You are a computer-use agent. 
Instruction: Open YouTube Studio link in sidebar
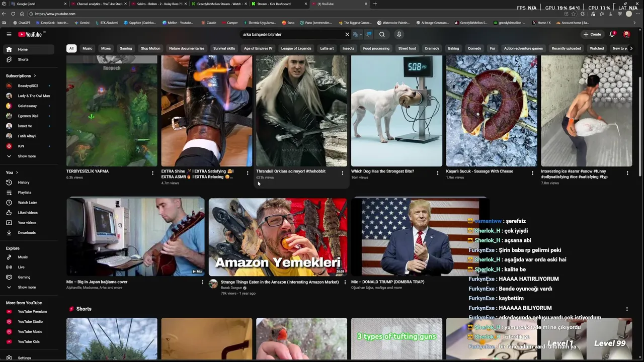tap(30, 322)
